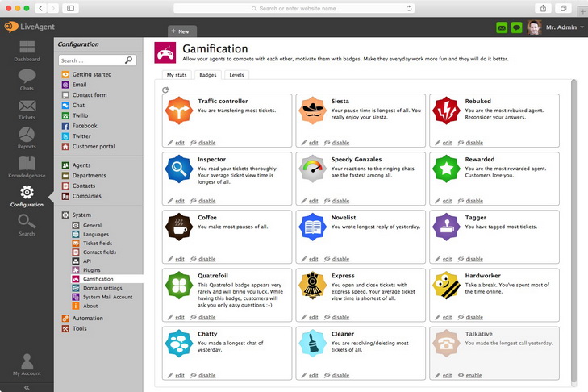Image resolution: width=588 pixels, height=392 pixels.
Task: Click the Tagger stamp badge icon
Action: [x=446, y=227]
